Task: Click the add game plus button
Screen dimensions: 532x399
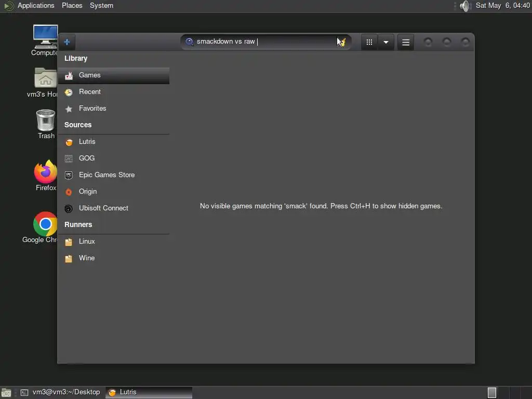Action: click(67, 42)
